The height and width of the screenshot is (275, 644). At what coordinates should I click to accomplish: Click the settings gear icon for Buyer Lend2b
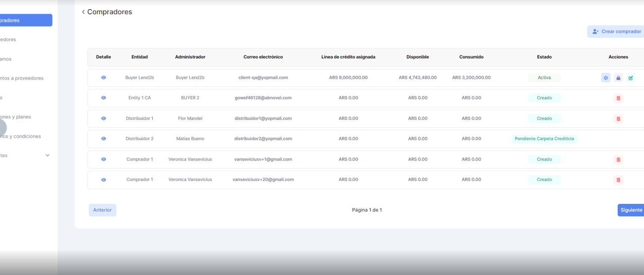coord(605,78)
